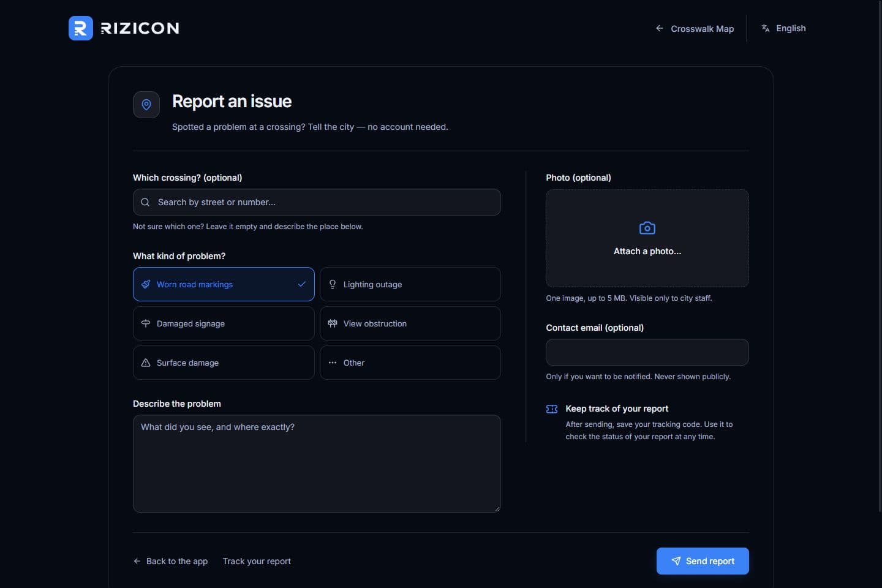Screen dimensions: 882x588
Task: Click the Contact email (optional) label
Action: (595, 328)
